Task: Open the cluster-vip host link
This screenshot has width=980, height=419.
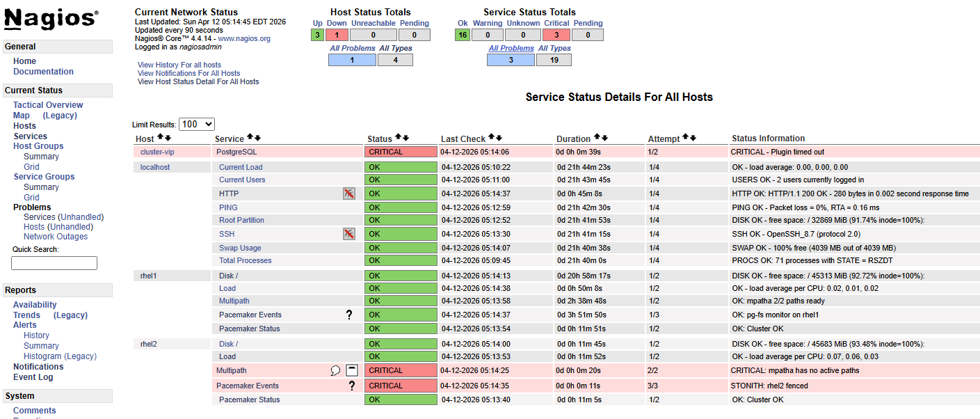Action: [x=157, y=152]
